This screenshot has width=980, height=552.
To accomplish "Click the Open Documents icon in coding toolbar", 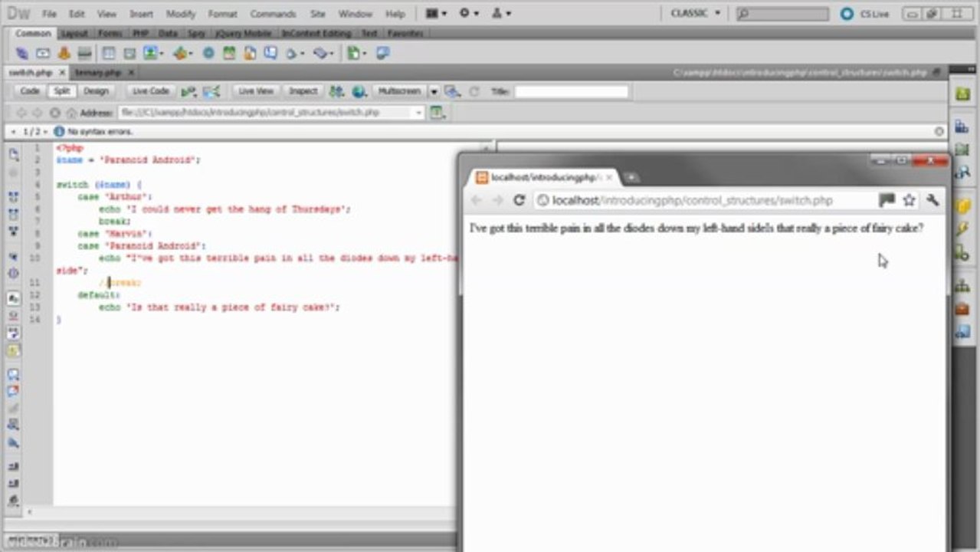I will [x=14, y=155].
